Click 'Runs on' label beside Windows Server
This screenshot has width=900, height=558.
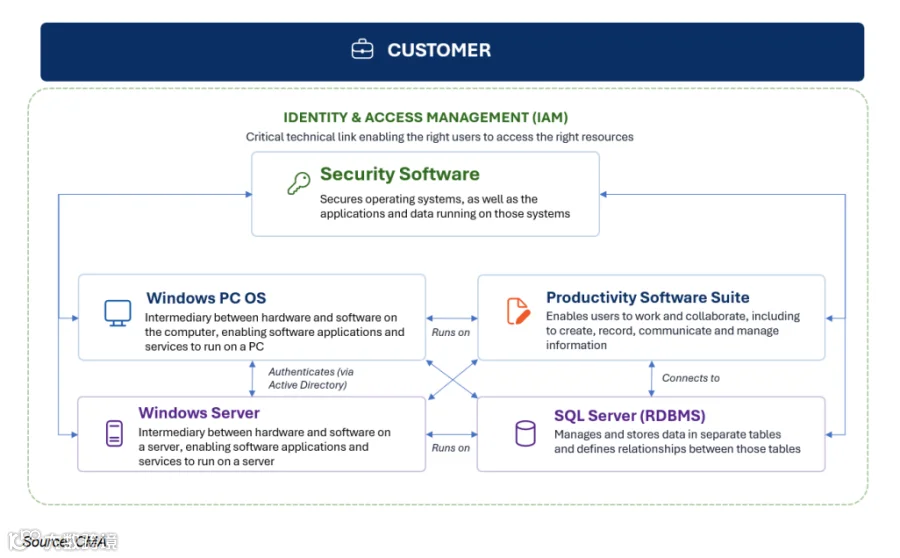pos(451,448)
